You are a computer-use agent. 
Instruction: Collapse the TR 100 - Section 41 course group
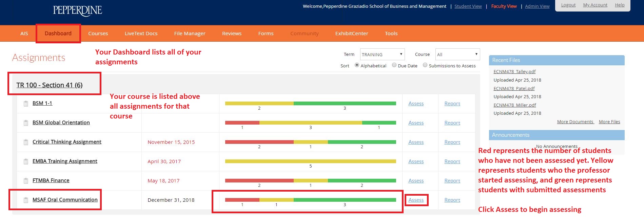tap(50, 85)
